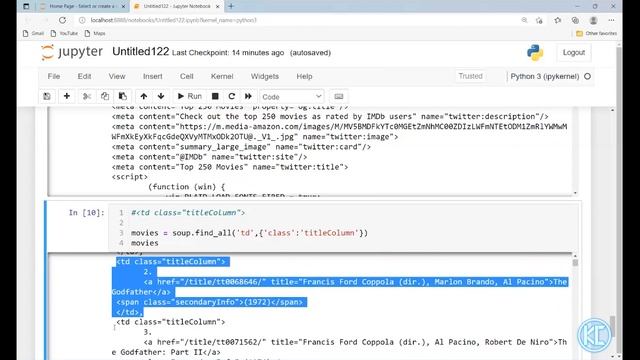Image resolution: width=640 pixels, height=360 pixels.
Task: Open the Edit menu
Action: [x=84, y=76]
